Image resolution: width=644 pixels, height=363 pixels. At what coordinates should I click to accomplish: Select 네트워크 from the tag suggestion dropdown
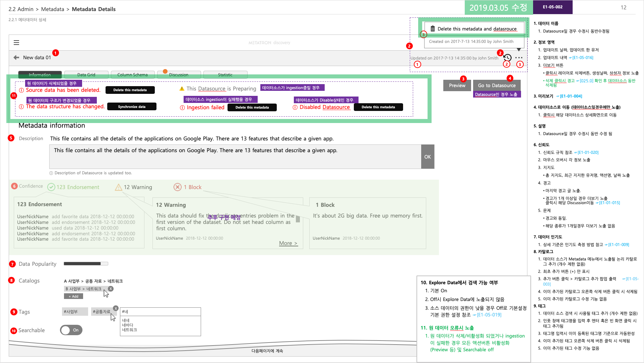tap(129, 330)
